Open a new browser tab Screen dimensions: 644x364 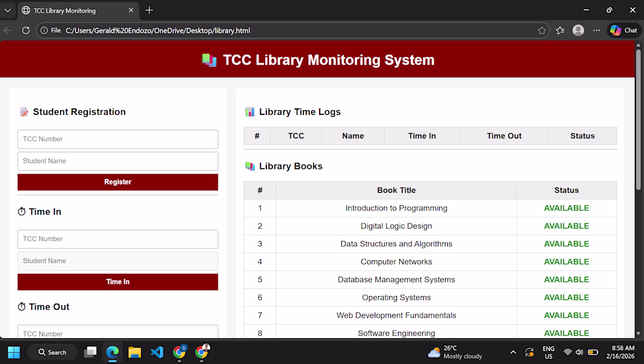click(149, 11)
